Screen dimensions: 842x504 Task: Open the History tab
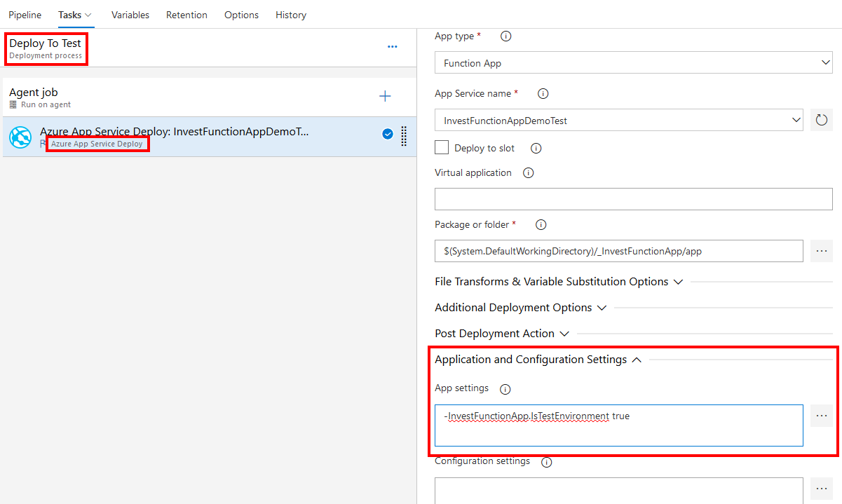coord(291,15)
